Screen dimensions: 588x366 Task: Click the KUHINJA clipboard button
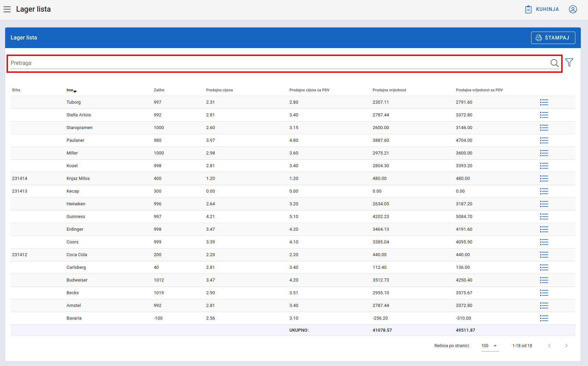click(542, 9)
